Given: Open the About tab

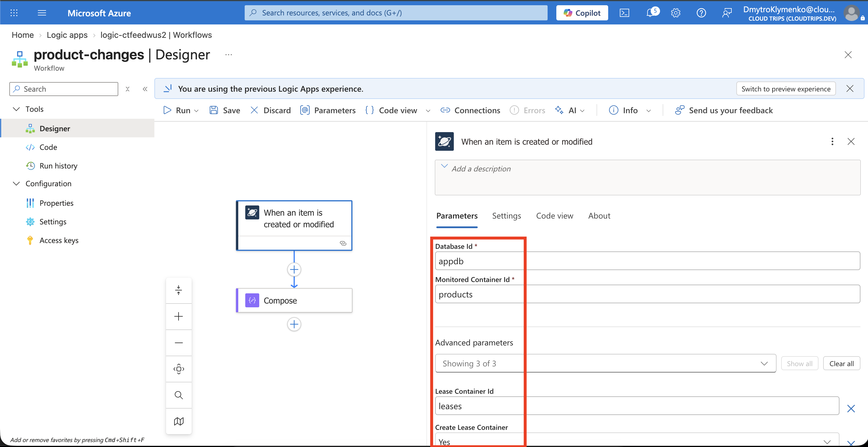Looking at the screenshot, I should click(x=599, y=216).
